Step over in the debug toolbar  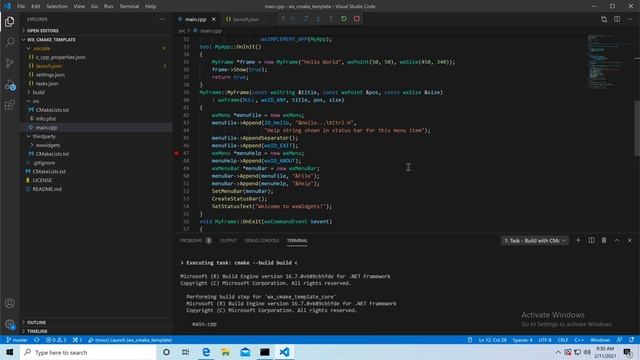click(x=305, y=19)
